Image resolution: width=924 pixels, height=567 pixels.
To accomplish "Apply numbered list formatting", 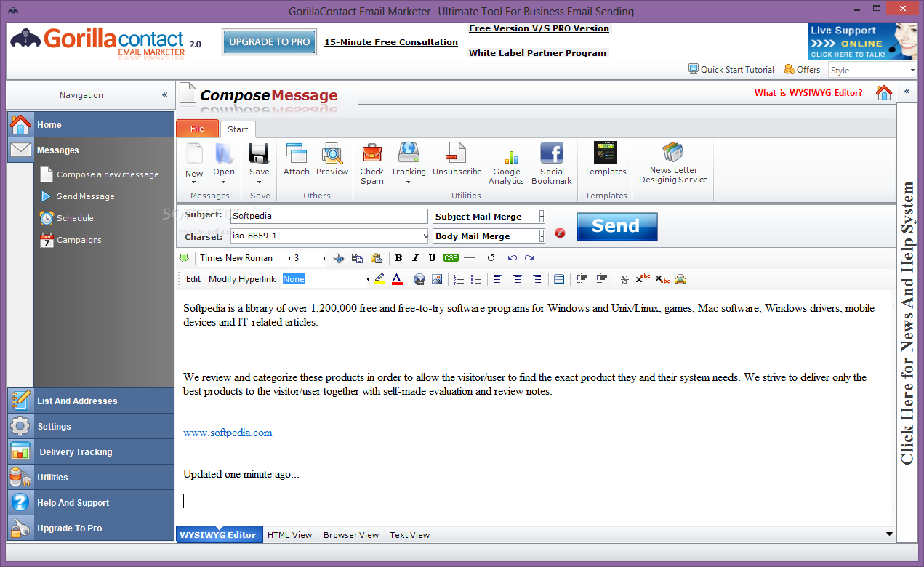I will tap(459, 279).
